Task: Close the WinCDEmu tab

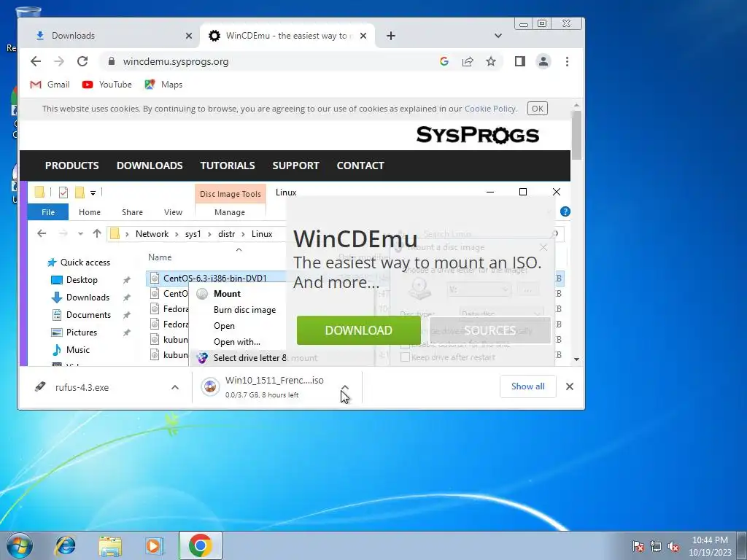Action: click(363, 36)
